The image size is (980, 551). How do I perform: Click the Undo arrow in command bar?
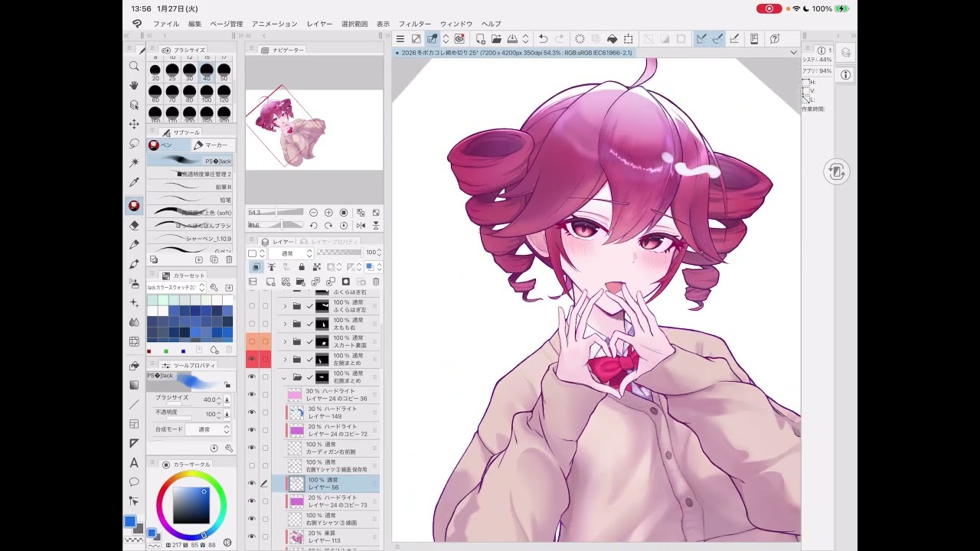pyautogui.click(x=543, y=39)
